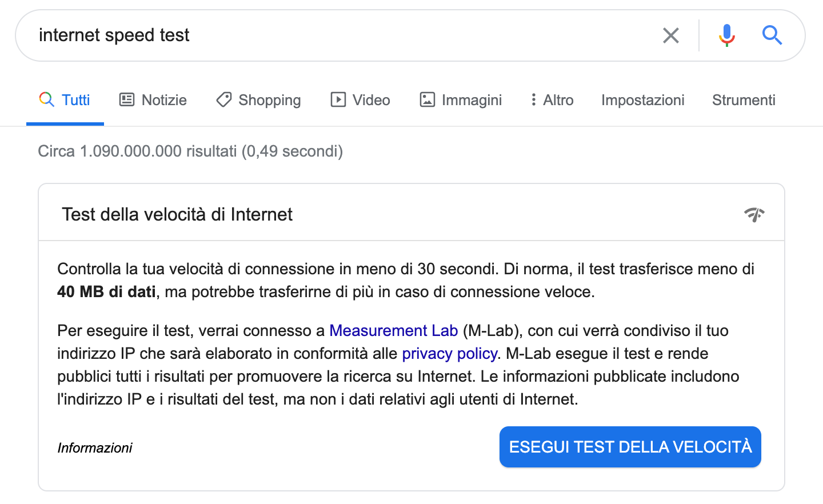This screenshot has width=823, height=504.
Task: Expand the Strumenti search tools
Action: (x=744, y=100)
